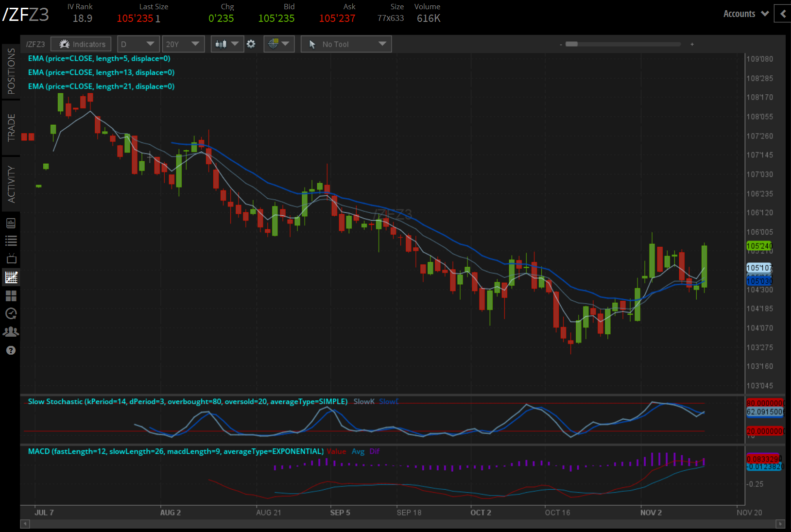The width and height of the screenshot is (791, 532).
Task: Click the bottom chart scrollbar arrow
Action: point(25,524)
